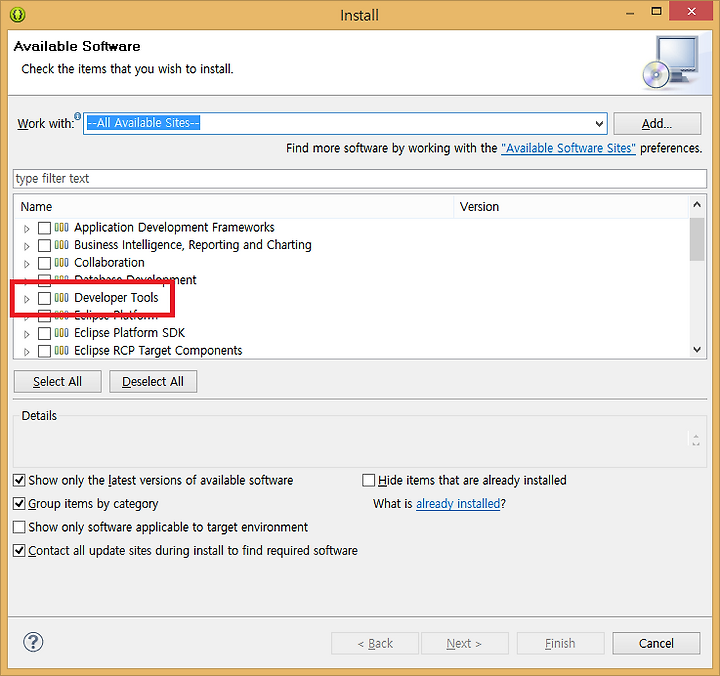Check the Developer Tools checkbox
720x676 pixels.
[44, 298]
